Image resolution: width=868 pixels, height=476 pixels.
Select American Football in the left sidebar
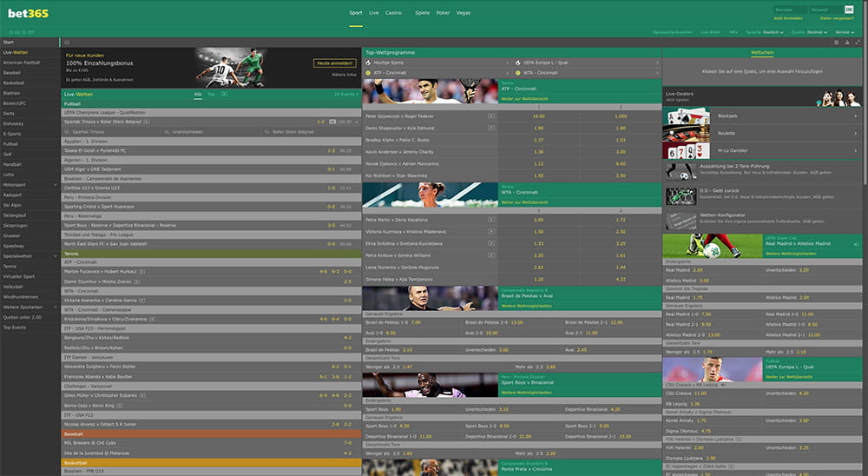(30, 63)
